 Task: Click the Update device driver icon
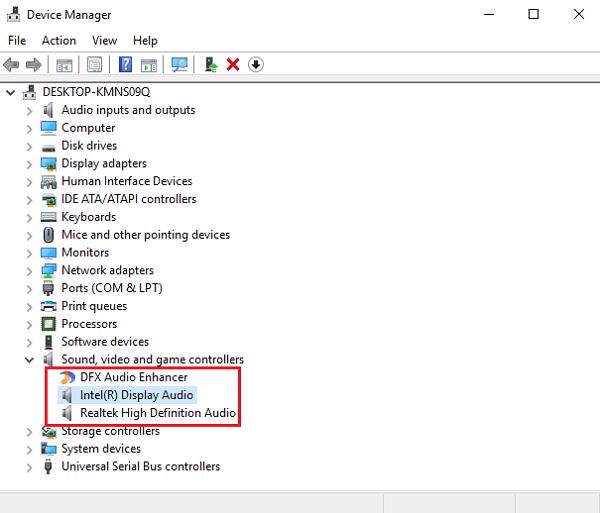click(211, 64)
